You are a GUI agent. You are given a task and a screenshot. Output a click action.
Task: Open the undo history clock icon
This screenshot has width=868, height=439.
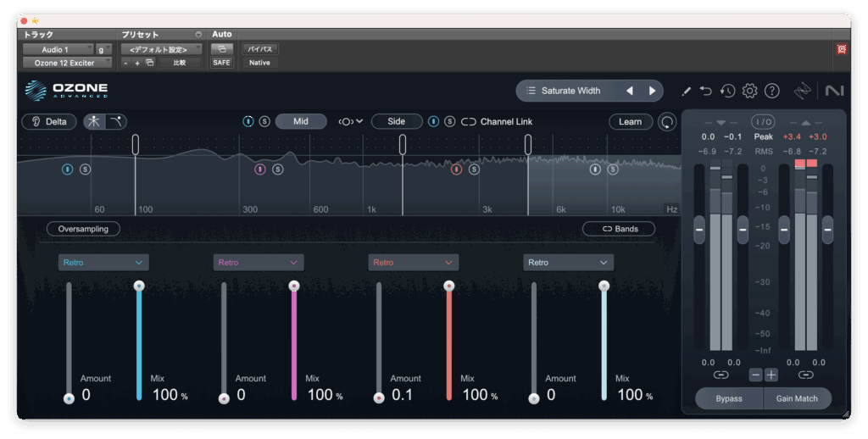(727, 91)
